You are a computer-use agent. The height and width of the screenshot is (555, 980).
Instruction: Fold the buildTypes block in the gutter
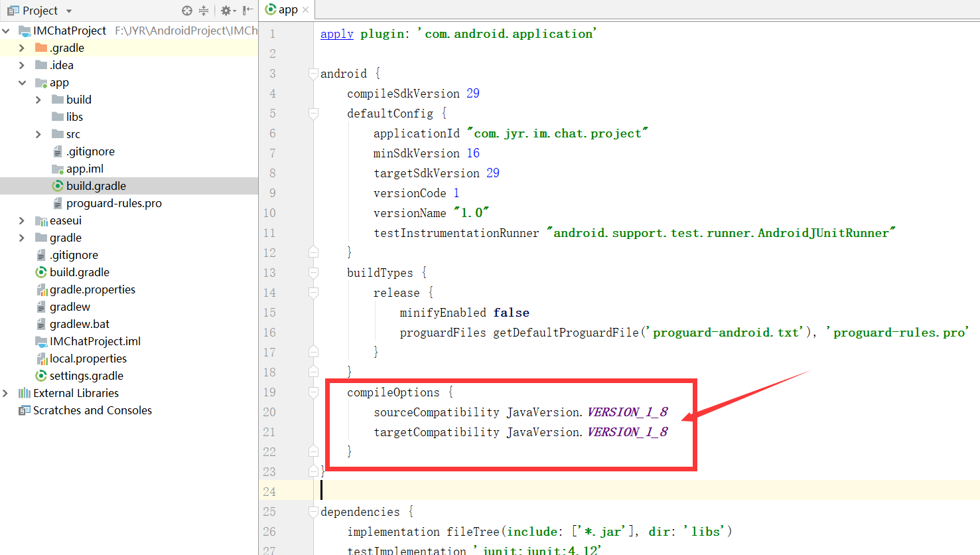[x=313, y=272]
